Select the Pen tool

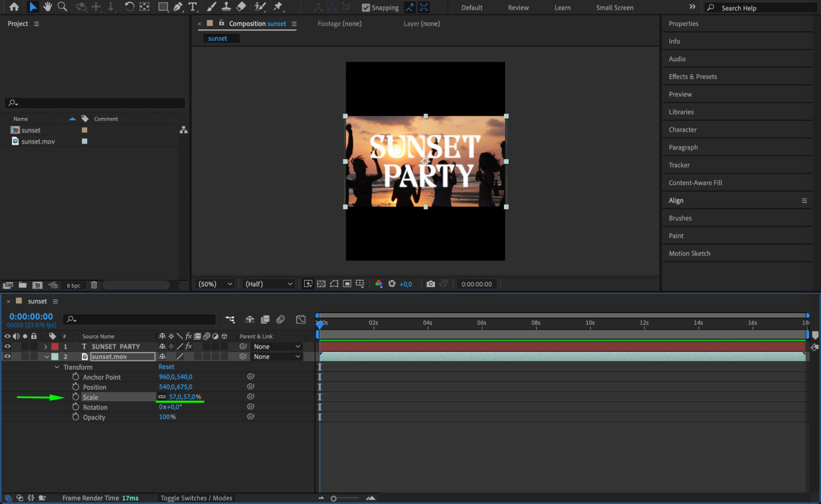click(178, 7)
